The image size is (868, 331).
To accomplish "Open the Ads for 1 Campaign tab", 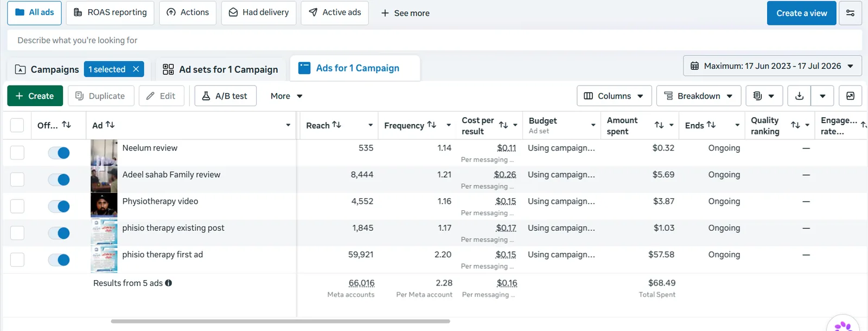I will pyautogui.click(x=355, y=68).
